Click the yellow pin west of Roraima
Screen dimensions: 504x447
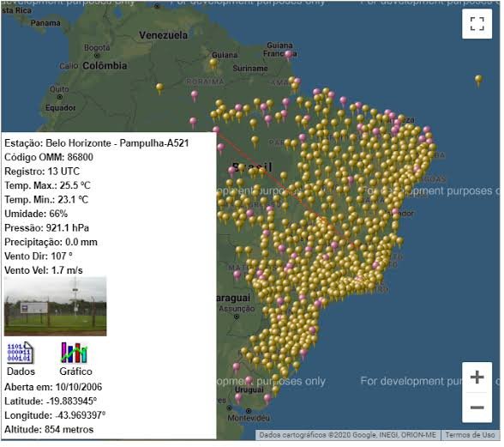[160, 88]
